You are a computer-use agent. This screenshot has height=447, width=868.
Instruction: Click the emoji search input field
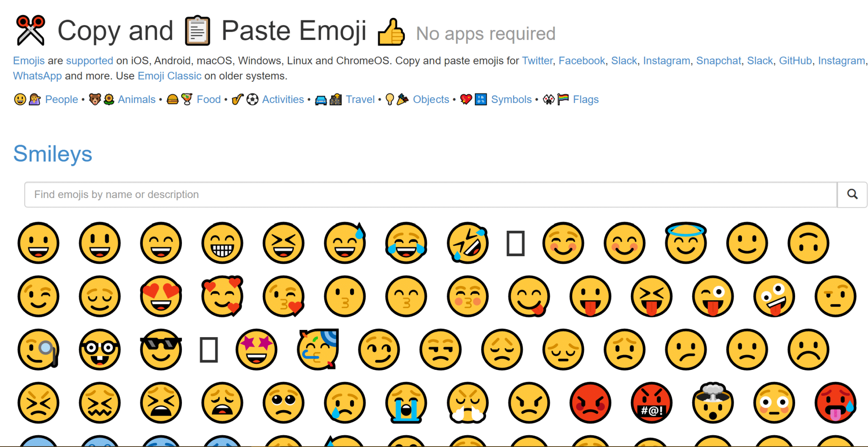click(424, 194)
